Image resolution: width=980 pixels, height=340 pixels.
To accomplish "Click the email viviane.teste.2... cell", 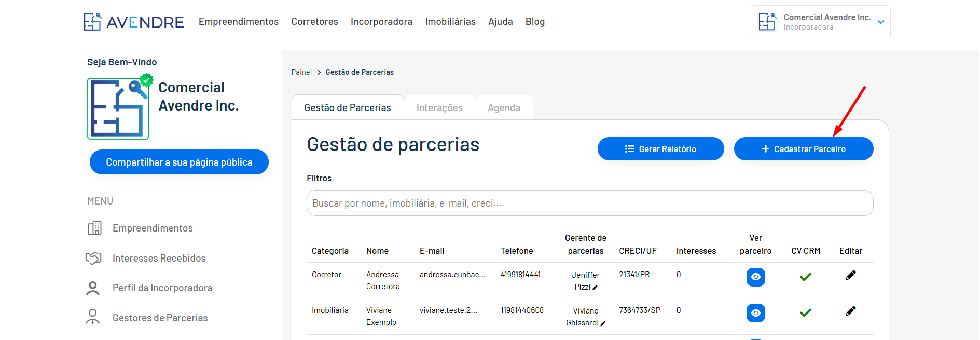I will pos(448,310).
